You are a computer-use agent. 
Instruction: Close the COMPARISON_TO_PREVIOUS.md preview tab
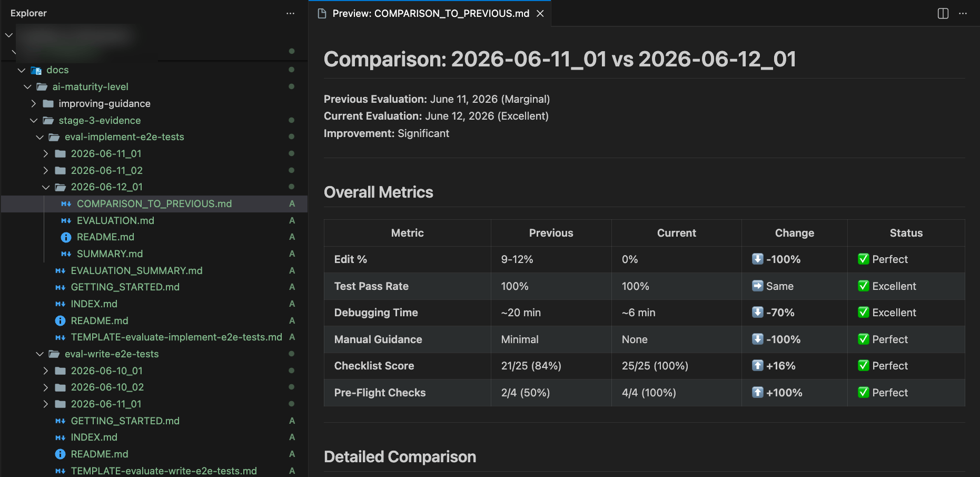pyautogui.click(x=540, y=13)
